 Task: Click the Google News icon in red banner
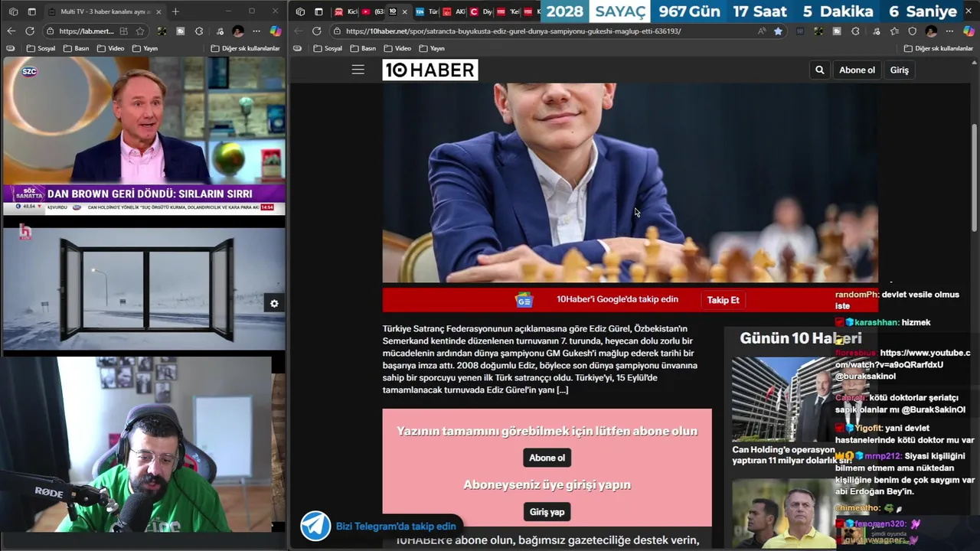[x=524, y=300]
